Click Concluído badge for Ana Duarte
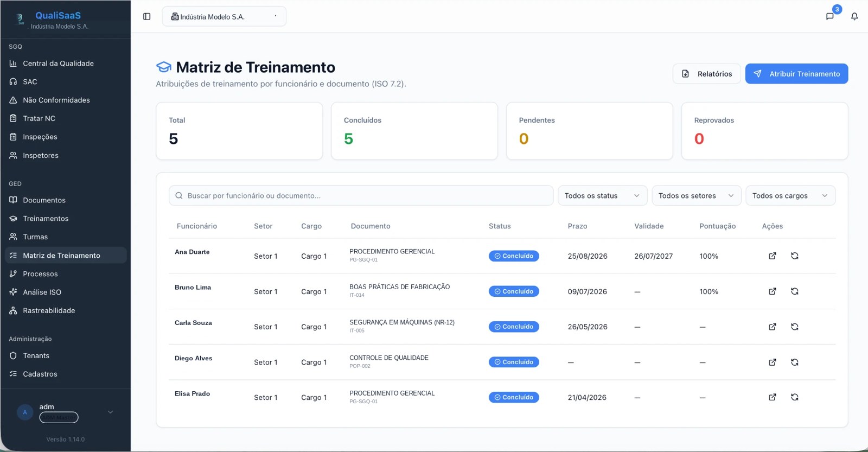This screenshot has height=452, width=868. point(514,256)
